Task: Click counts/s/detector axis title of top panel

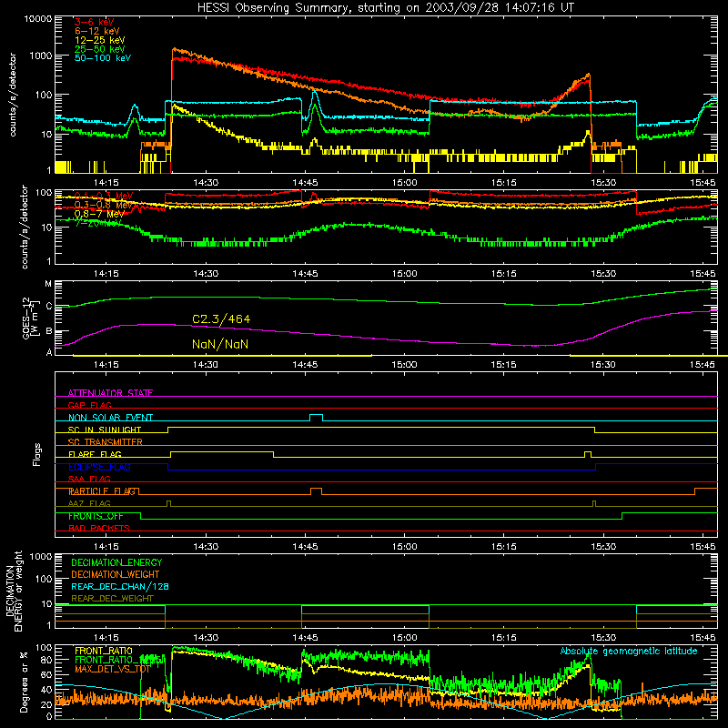Action: pos(13,95)
